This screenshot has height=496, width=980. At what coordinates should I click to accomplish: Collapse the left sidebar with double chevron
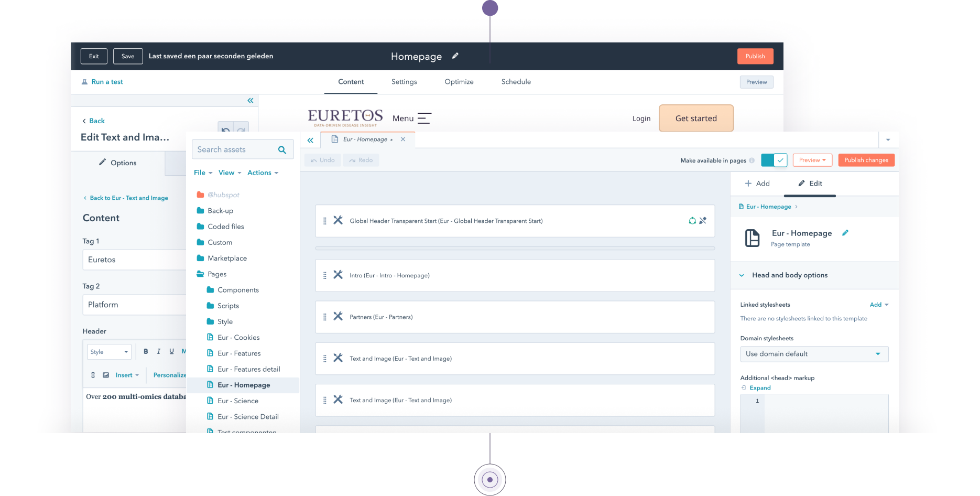251,100
